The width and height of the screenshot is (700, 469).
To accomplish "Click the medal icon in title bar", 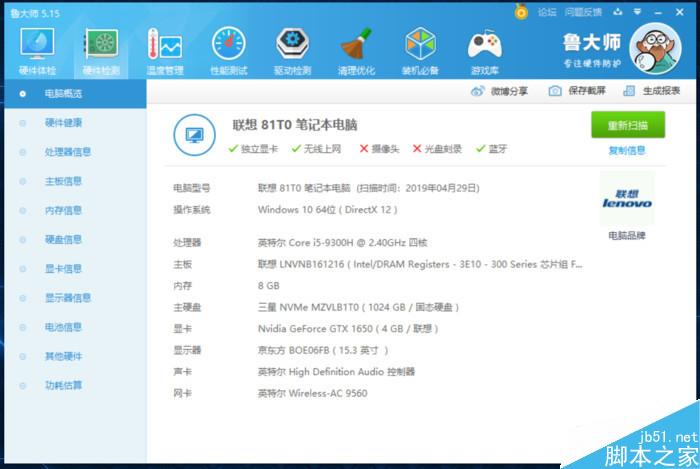I will pos(521,12).
